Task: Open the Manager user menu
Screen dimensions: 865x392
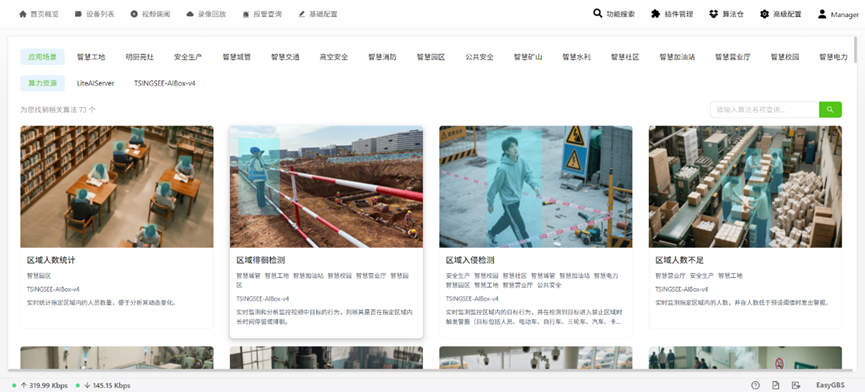Action: [838, 14]
